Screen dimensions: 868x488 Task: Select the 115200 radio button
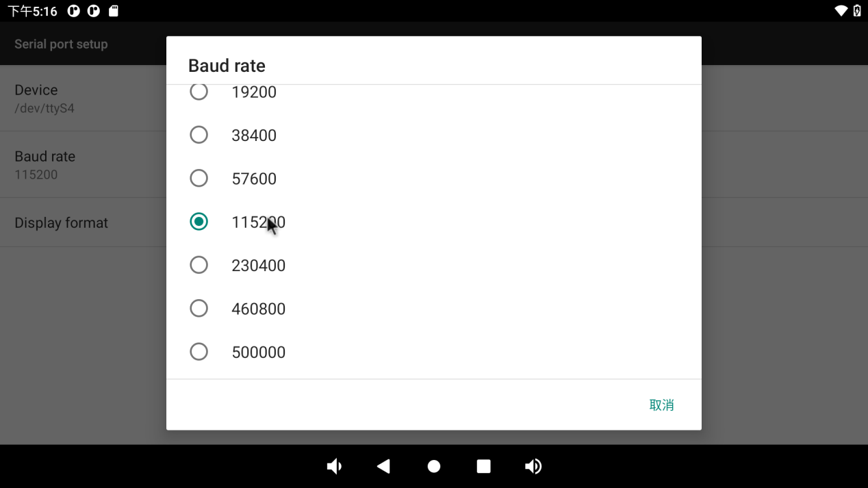pos(199,222)
